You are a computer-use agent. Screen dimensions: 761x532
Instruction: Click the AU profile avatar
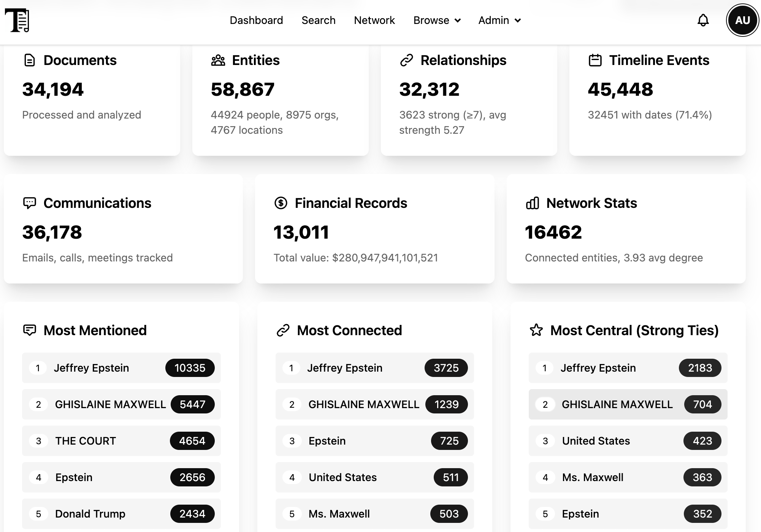click(x=742, y=20)
